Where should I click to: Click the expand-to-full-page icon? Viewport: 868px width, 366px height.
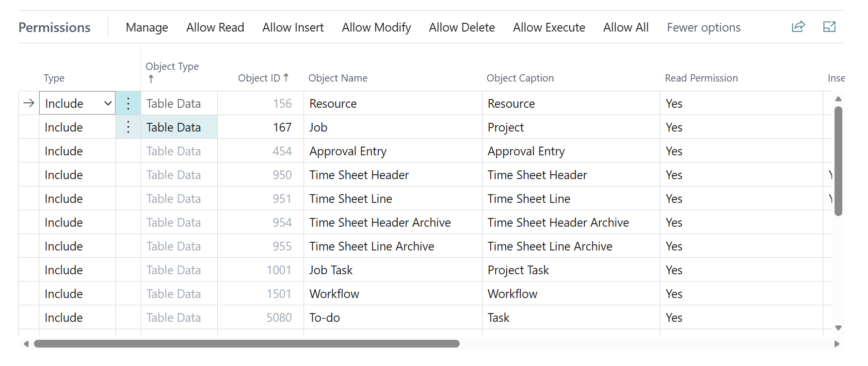pyautogui.click(x=830, y=27)
